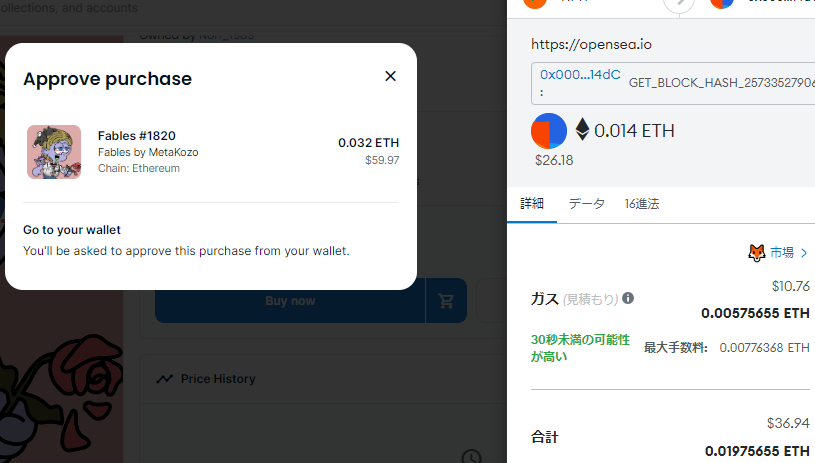Click the Fables by MetaKozo collection name
The height and width of the screenshot is (463, 815).
(148, 152)
